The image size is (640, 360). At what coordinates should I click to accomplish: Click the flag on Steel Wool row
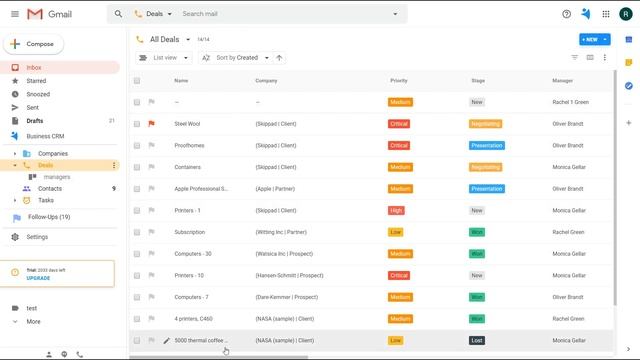click(151, 124)
